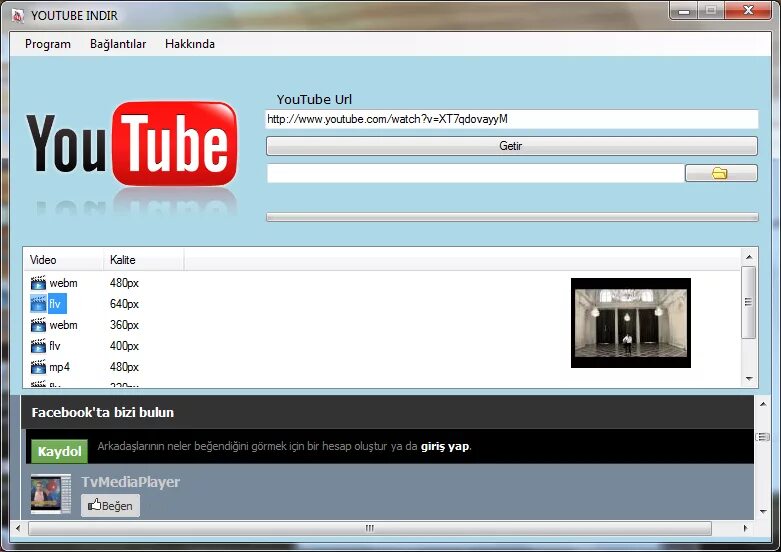The height and width of the screenshot is (552, 781).
Task: Click the yellow folder browse button
Action: click(x=721, y=173)
